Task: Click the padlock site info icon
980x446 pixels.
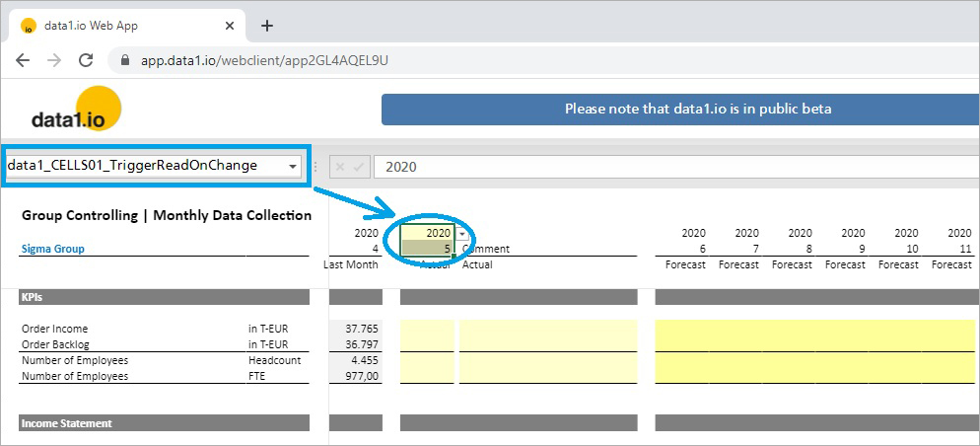Action: (x=125, y=60)
